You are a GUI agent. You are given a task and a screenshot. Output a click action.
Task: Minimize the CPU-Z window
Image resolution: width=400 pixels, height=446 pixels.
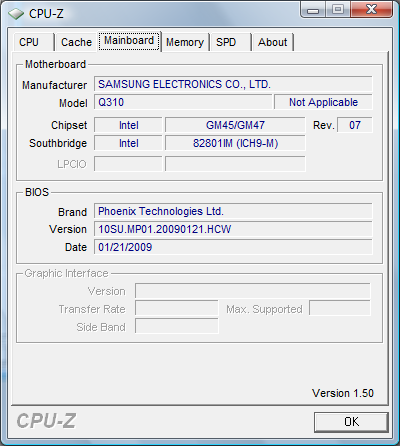[x=313, y=10]
